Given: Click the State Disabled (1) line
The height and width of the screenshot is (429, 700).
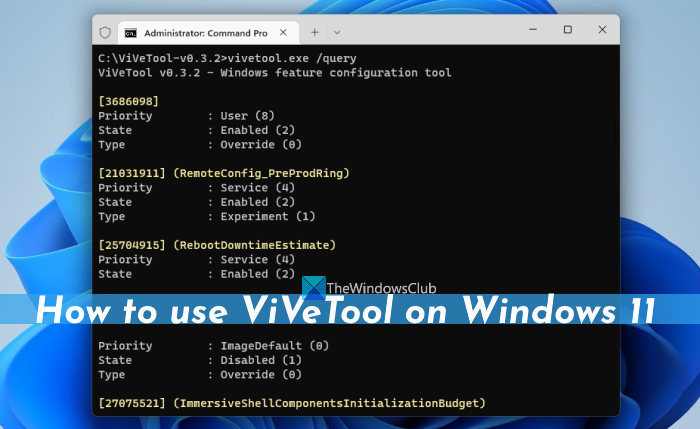Looking at the screenshot, I should coord(200,360).
